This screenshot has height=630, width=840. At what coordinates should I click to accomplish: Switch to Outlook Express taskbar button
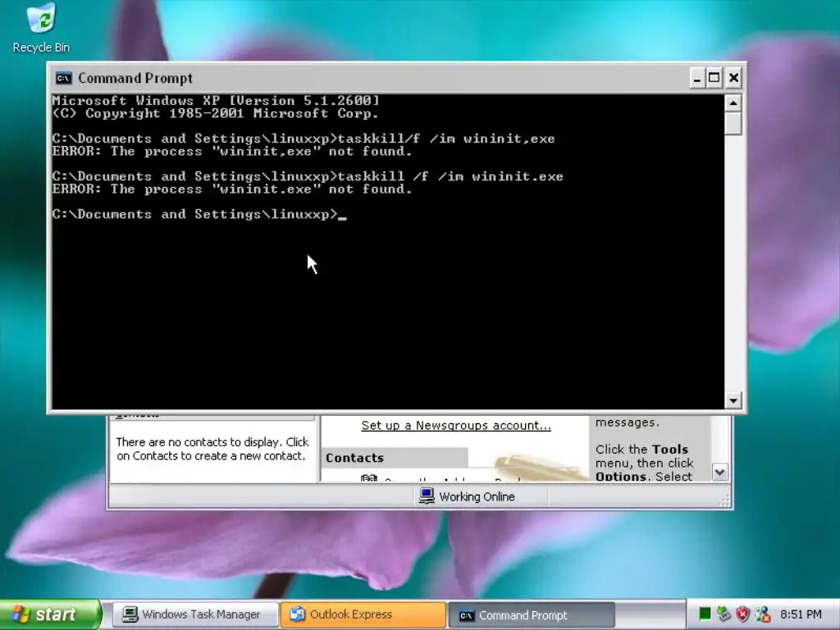tap(363, 614)
